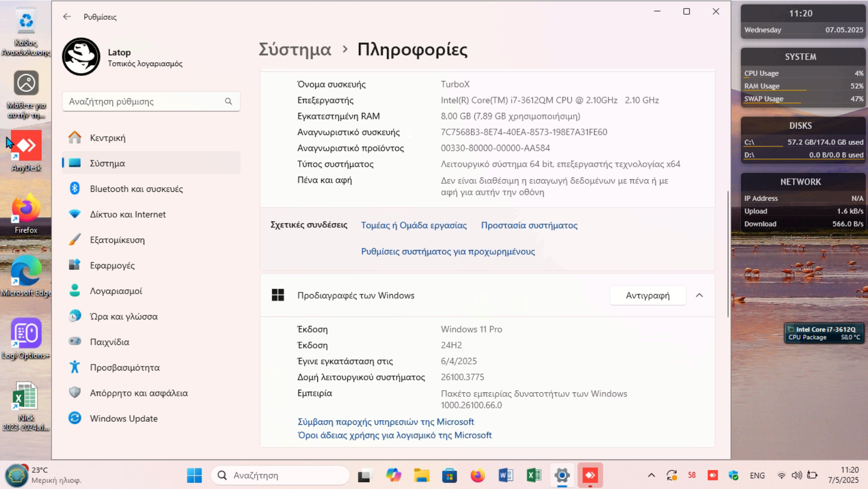The image size is (868, 489).
Task: Click the sync arrows tray icon
Action: pyautogui.click(x=672, y=475)
